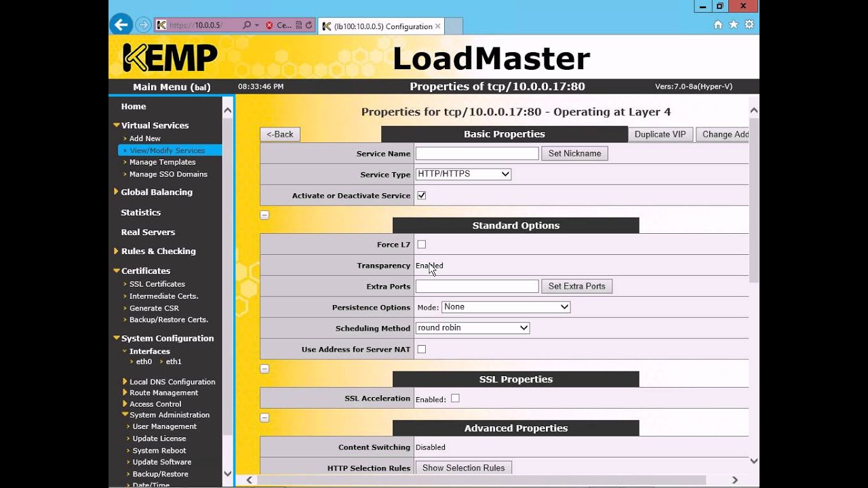Click the browser back arrow button
This screenshot has height=488, width=868.
121,25
